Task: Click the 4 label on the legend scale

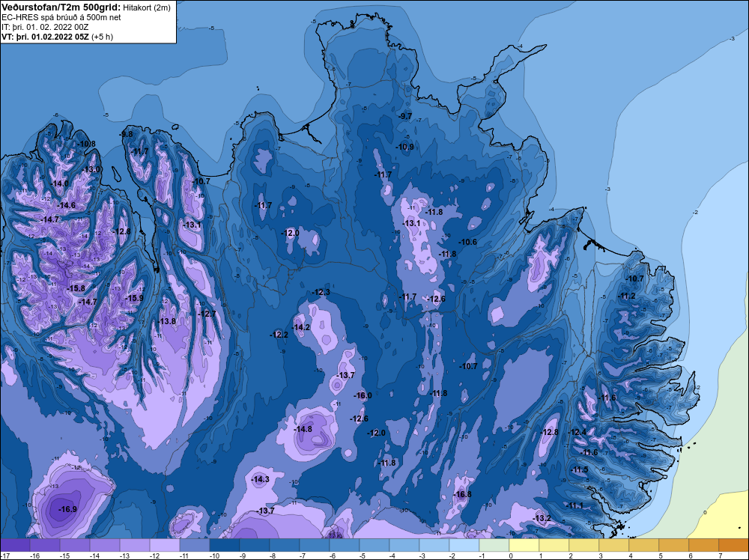Action: 631,556
